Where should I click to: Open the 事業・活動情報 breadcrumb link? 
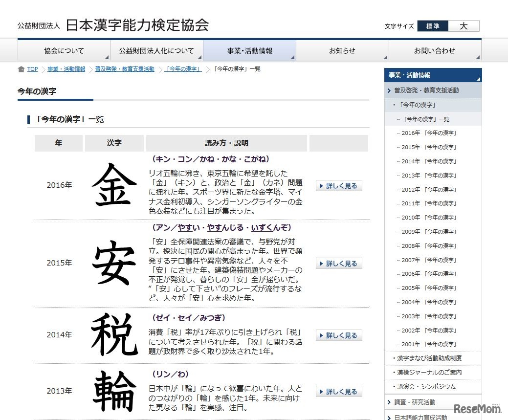[x=66, y=69]
